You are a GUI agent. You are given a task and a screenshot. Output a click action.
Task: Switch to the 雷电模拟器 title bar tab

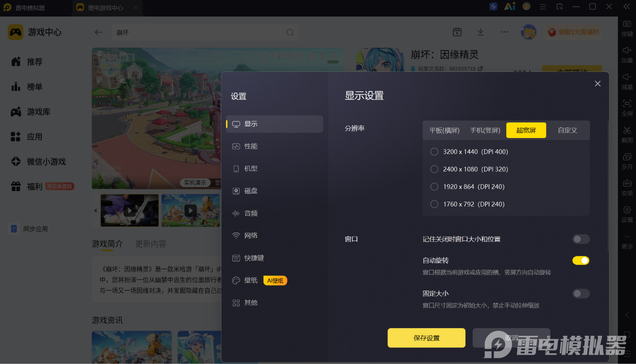[x=31, y=8]
